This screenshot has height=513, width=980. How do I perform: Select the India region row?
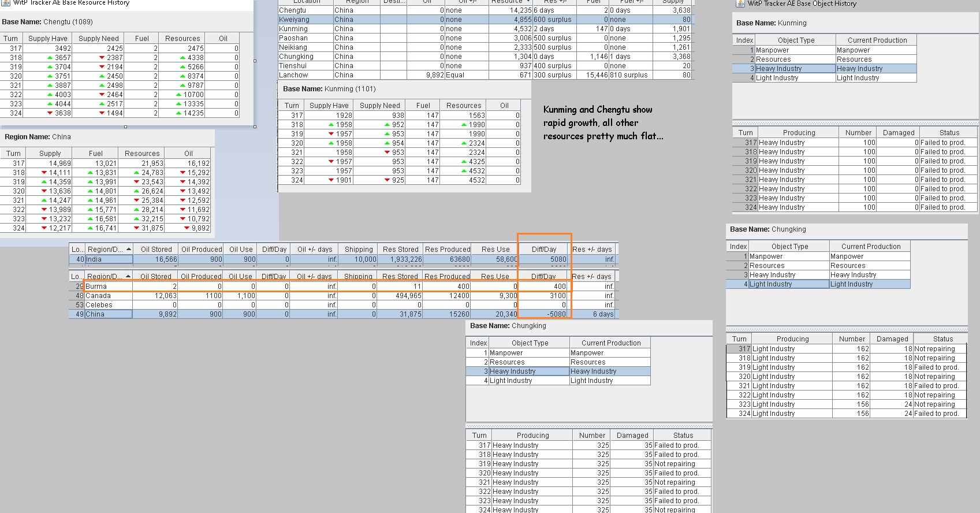[344, 259]
